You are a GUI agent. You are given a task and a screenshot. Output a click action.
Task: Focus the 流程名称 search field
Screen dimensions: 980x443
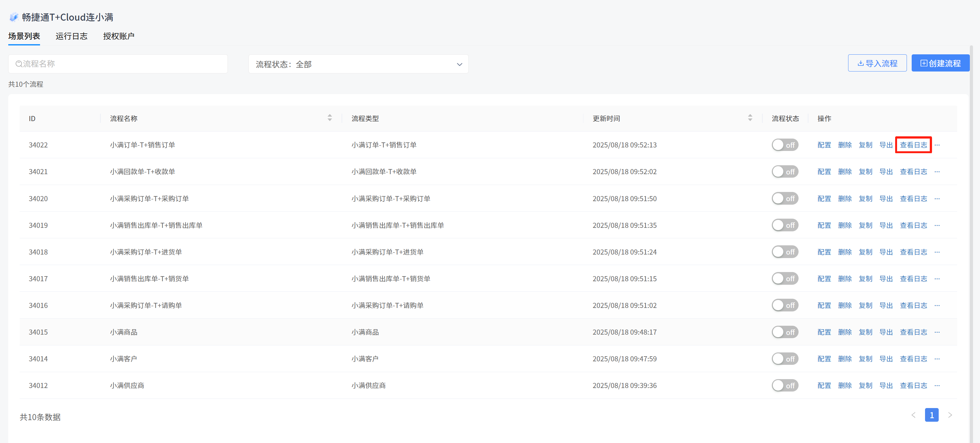(x=118, y=64)
